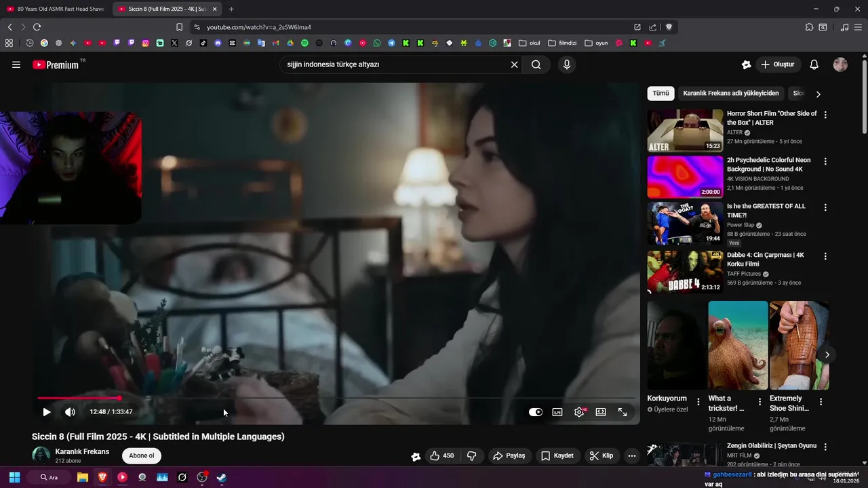
Task: Select the Tümü filter chip
Action: 660,94
